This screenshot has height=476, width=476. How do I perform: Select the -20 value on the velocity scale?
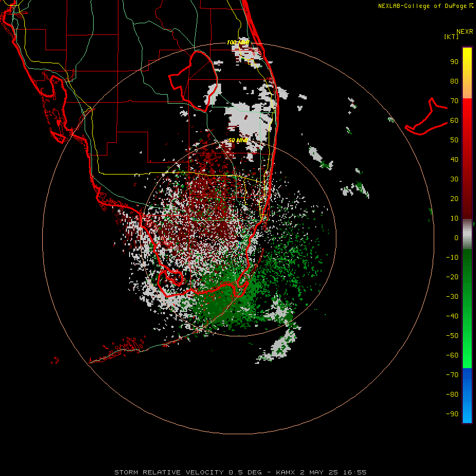(452, 277)
